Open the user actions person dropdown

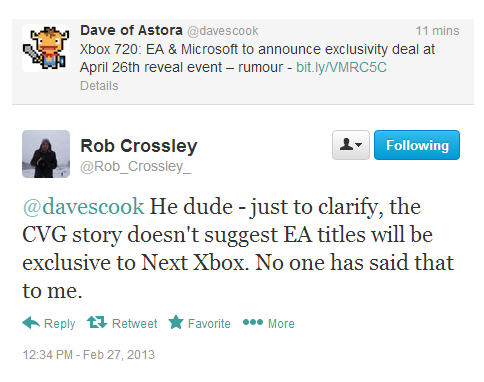(351, 145)
